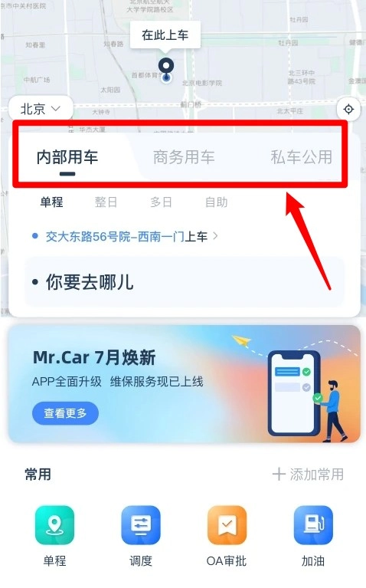Switch to the 私车公用 tab
The image size is (366, 588).
[302, 157]
